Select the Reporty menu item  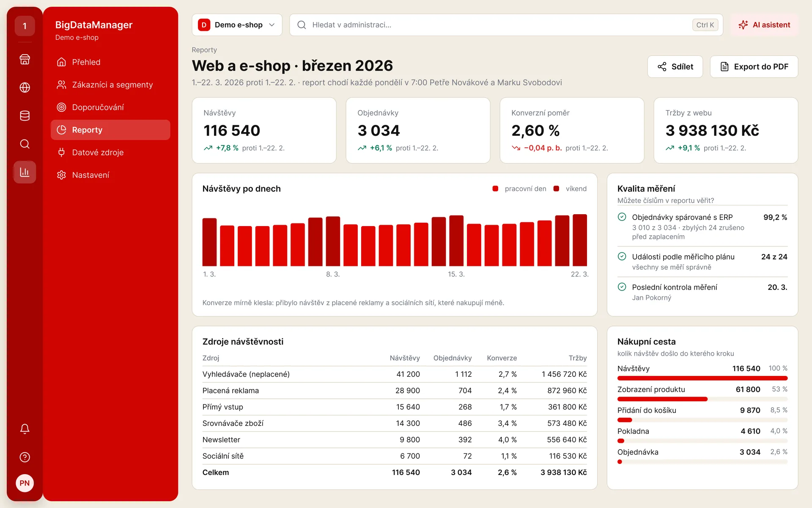pos(110,130)
